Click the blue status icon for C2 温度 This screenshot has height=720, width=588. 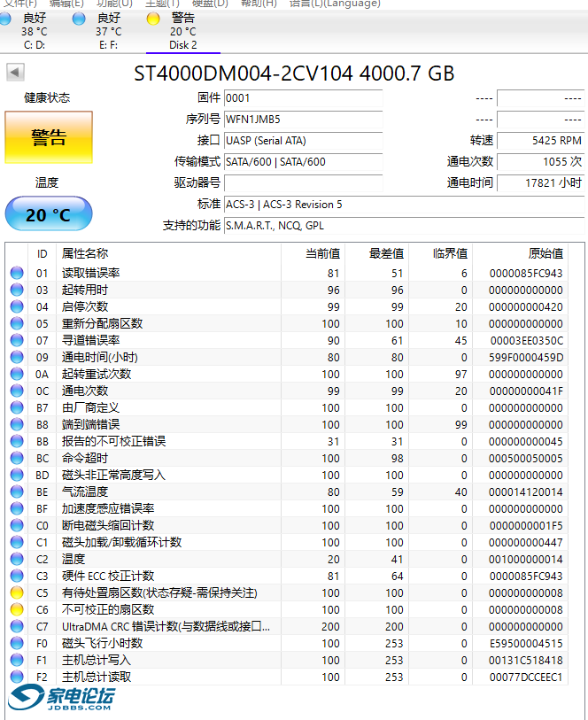coord(17,560)
